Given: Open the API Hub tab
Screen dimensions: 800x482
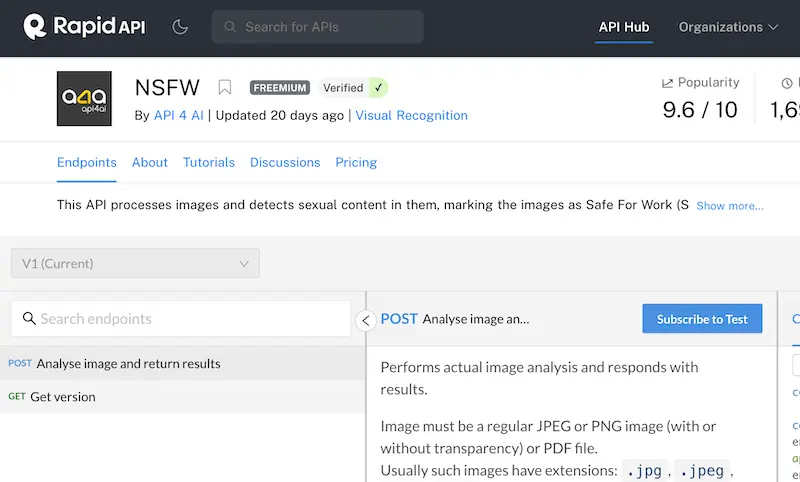Looking at the screenshot, I should click(x=623, y=27).
